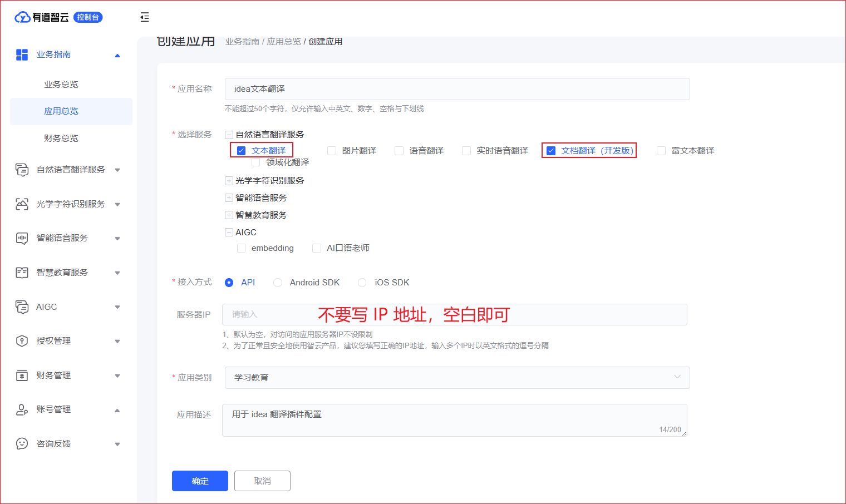Check the 富文本翻译 checkbox
Image resolution: width=846 pixels, height=504 pixels.
(x=661, y=151)
